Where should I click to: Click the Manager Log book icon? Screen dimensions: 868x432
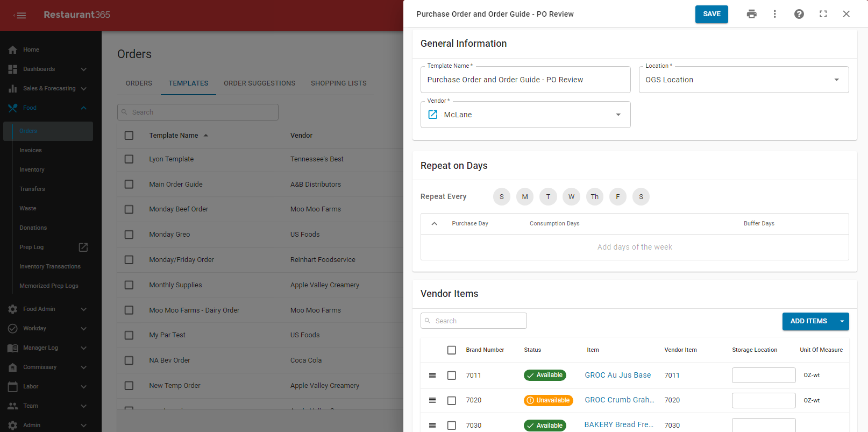[13, 348]
